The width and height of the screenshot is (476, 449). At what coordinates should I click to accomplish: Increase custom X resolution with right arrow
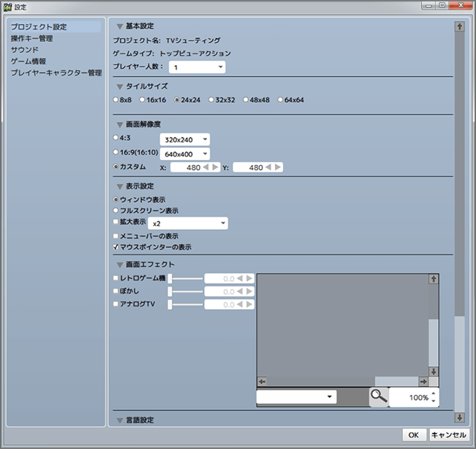pos(215,168)
